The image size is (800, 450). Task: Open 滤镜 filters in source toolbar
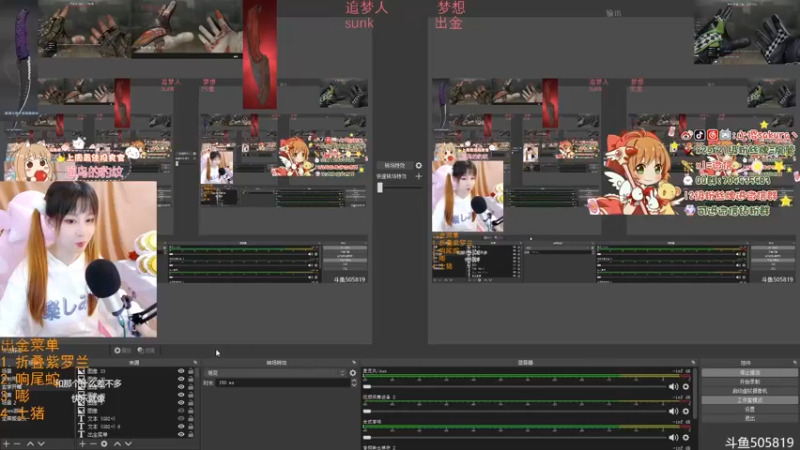[x=146, y=351]
